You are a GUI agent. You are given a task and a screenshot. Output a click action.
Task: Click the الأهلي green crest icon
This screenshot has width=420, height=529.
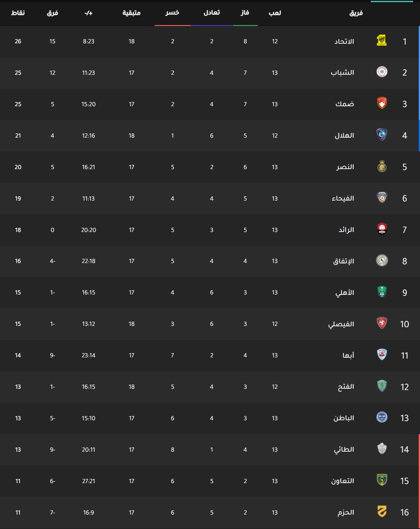[382, 292]
